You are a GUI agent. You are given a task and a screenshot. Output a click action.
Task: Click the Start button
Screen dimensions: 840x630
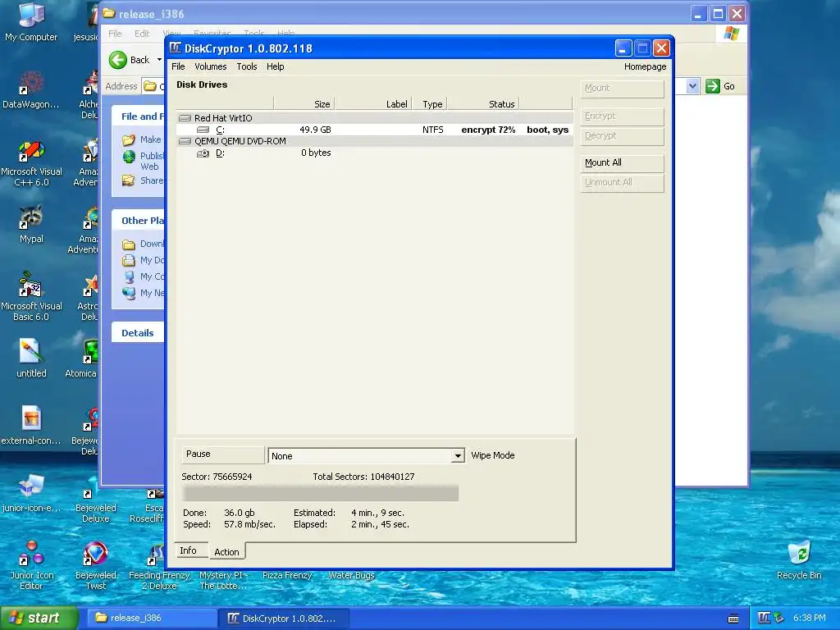tap(39, 619)
